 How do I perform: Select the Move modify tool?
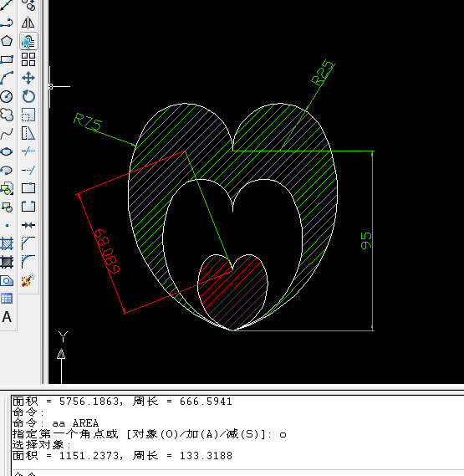tap(28, 78)
